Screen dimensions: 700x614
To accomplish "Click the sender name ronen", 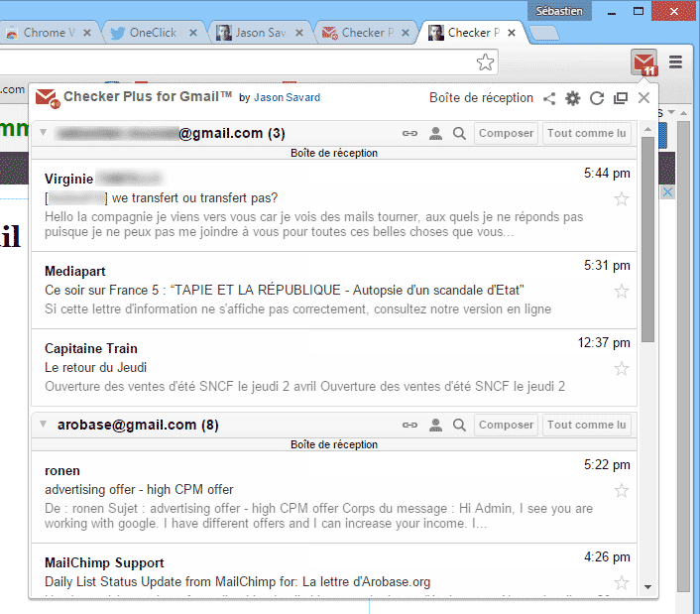I will (62, 470).
